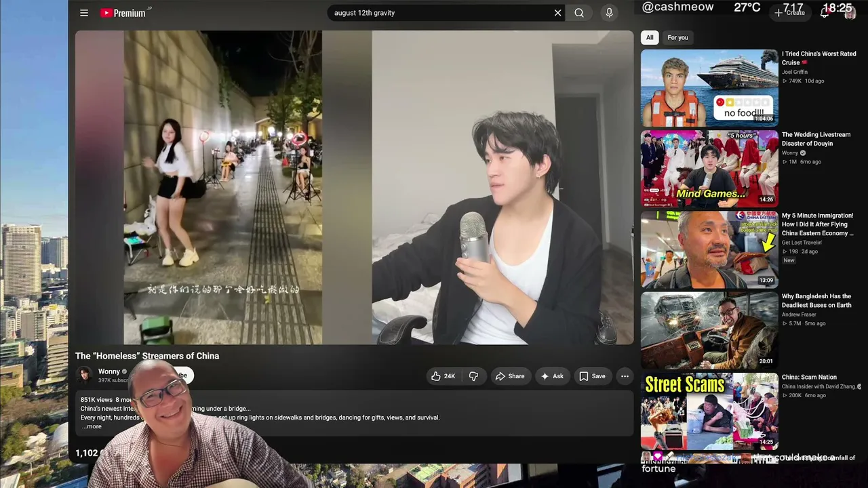Open Get Lost Travelin' channel name

tap(802, 243)
